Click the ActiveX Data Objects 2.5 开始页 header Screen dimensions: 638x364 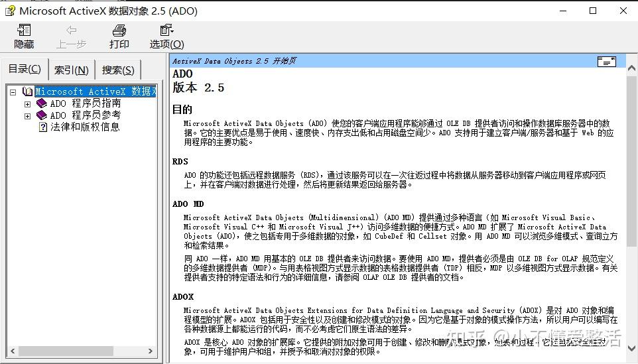(x=234, y=61)
